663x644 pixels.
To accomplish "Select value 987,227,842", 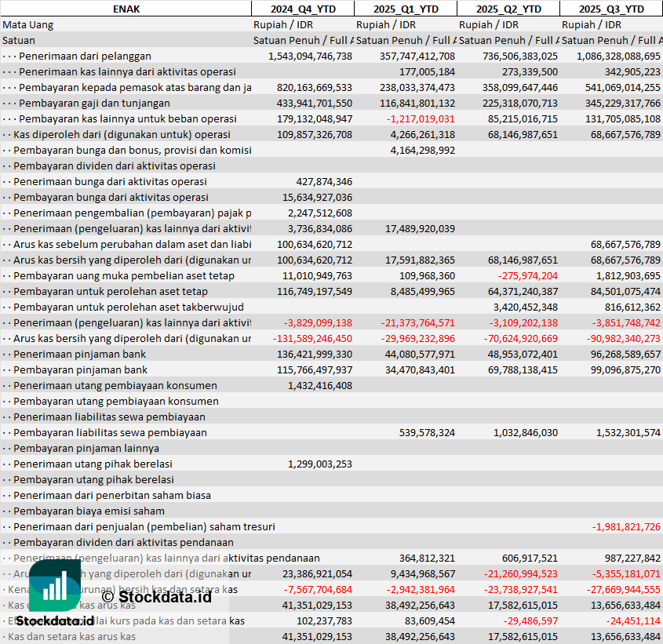I will (632, 558).
